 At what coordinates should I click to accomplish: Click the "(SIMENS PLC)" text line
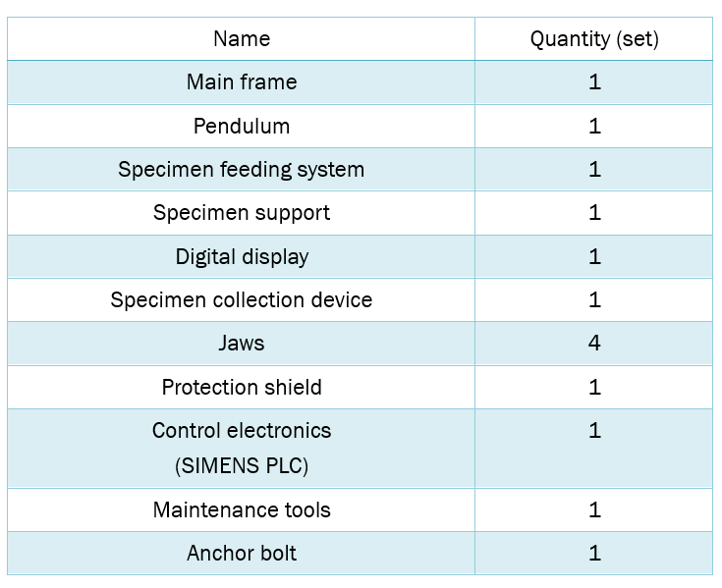click(x=242, y=466)
